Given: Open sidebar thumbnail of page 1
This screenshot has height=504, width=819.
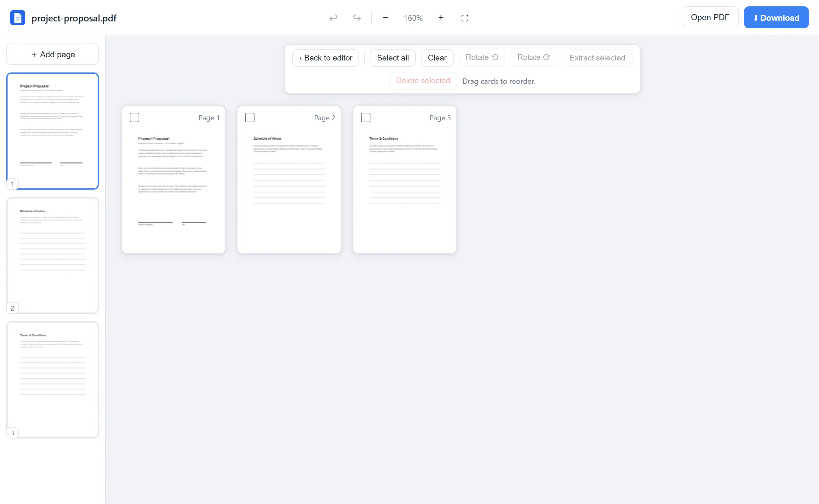Looking at the screenshot, I should click(x=53, y=131).
